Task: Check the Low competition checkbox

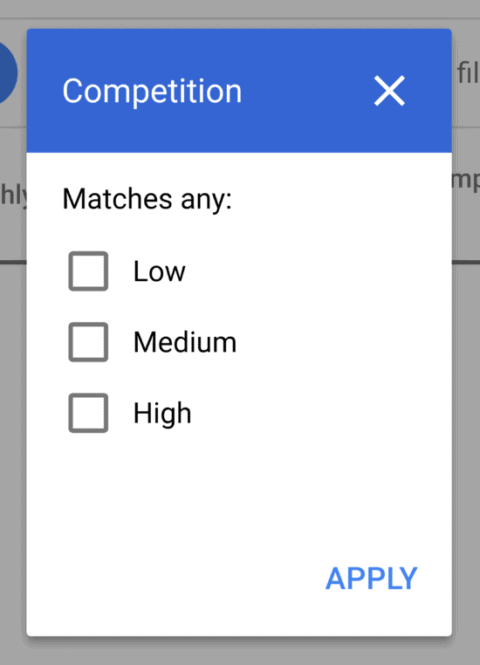Action: [x=88, y=271]
